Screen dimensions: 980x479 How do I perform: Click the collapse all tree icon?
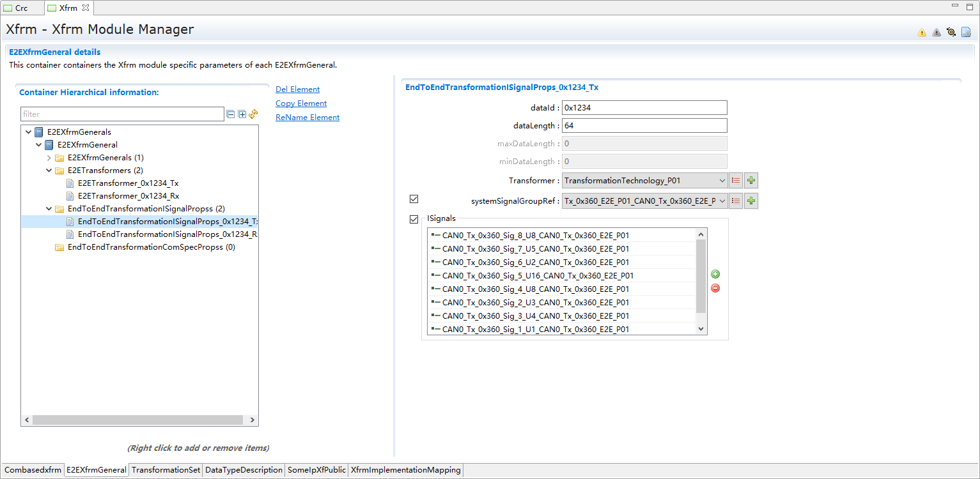coord(230,114)
